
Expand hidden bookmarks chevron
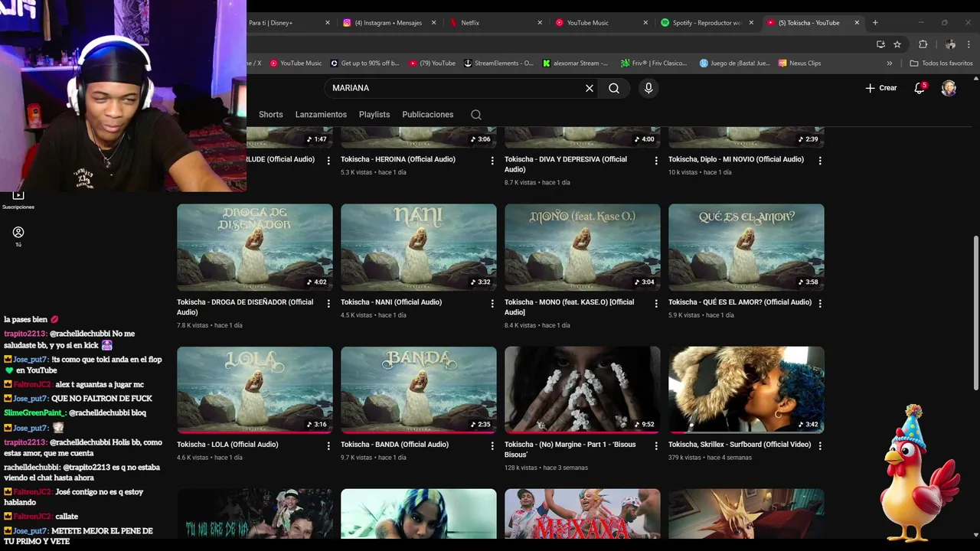click(x=890, y=64)
